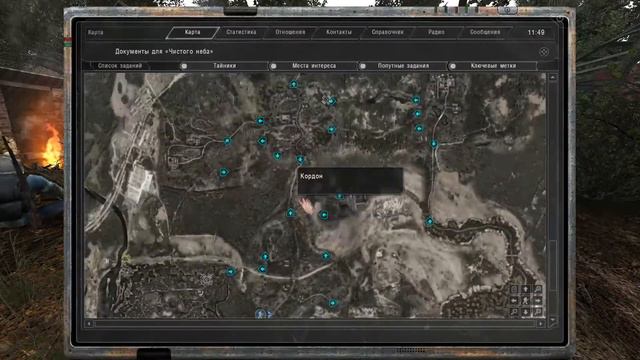The image size is (640, 360).
Task: Click the vertical scrollbar thumb beside map
Action: [553, 265]
